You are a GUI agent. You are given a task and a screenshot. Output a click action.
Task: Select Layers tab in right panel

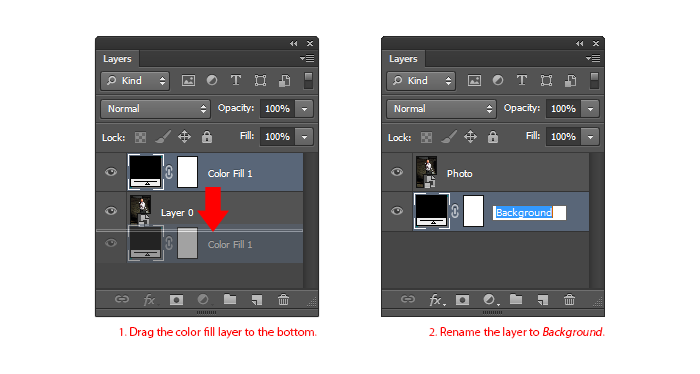coord(403,59)
